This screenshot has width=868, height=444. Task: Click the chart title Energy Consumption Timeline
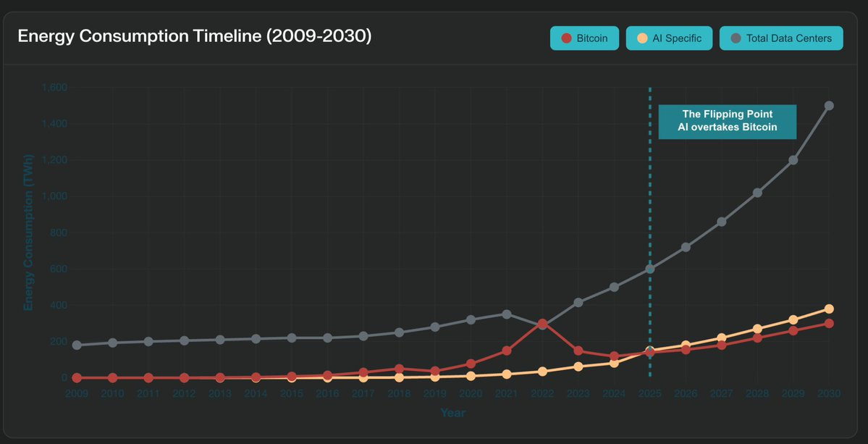point(194,36)
